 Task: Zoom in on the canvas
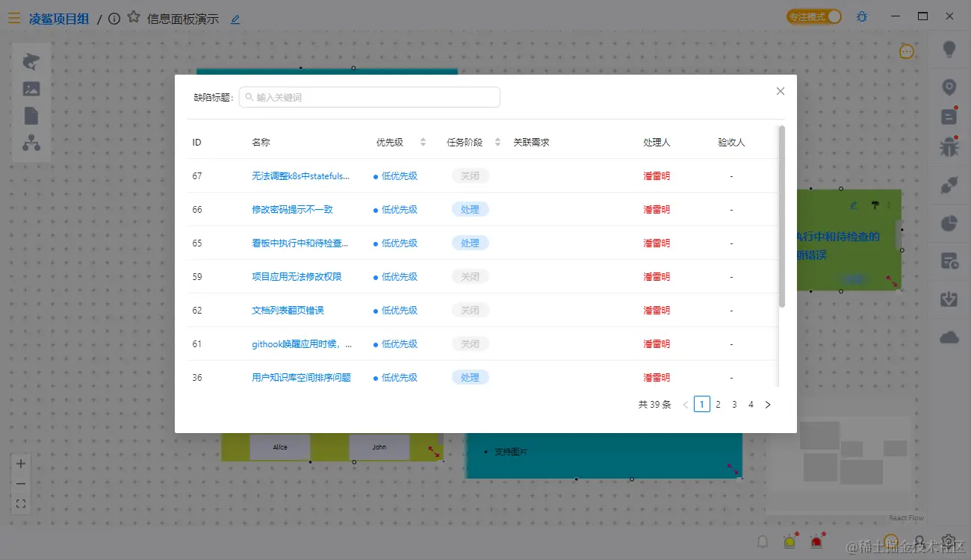21,464
